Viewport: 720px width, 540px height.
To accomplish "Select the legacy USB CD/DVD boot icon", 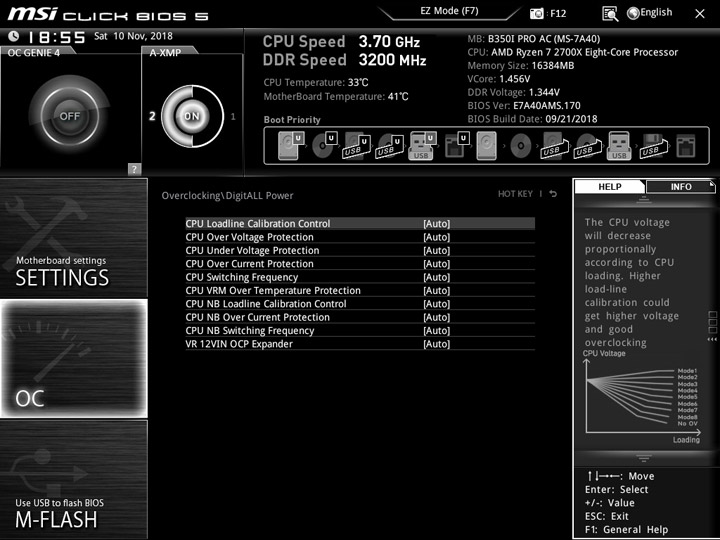I will pos(587,146).
